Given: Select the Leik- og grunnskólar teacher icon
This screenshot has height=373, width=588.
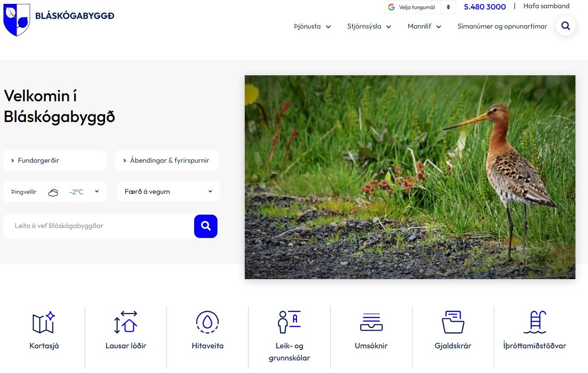Looking at the screenshot, I should 289,322.
